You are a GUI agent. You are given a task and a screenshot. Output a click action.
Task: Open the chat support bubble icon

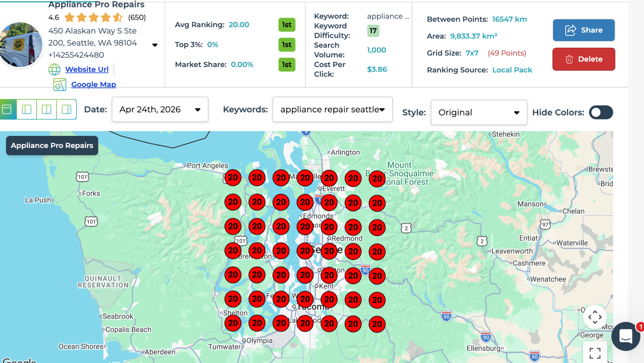click(626, 336)
